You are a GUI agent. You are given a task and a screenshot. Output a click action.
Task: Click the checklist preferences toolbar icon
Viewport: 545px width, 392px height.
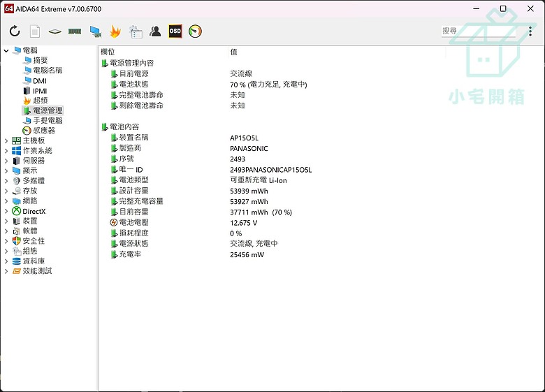click(x=136, y=31)
